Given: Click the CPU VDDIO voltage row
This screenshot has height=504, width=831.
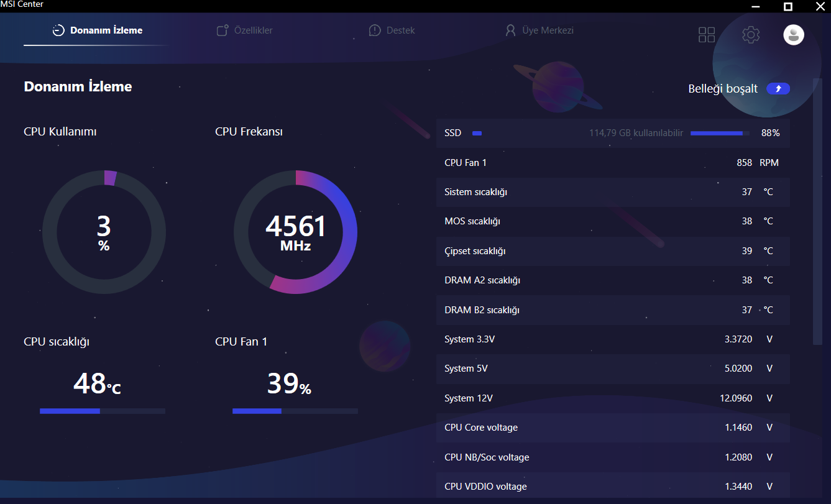Looking at the screenshot, I should coord(613,487).
